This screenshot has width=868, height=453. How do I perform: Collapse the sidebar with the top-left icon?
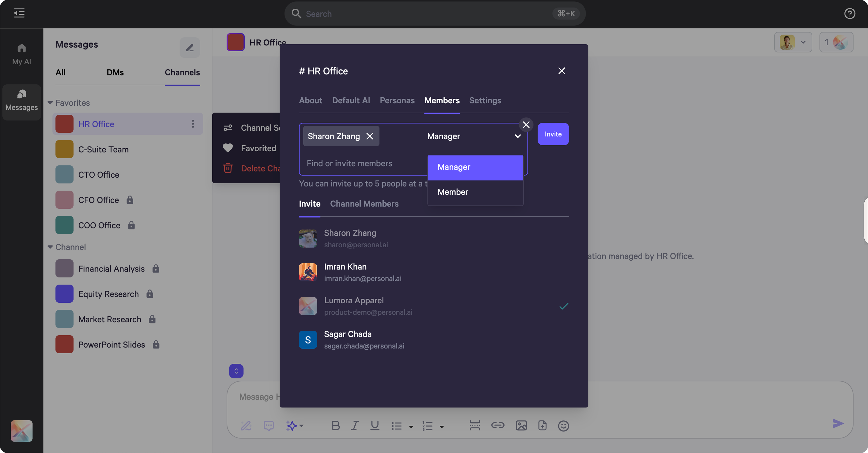19,13
